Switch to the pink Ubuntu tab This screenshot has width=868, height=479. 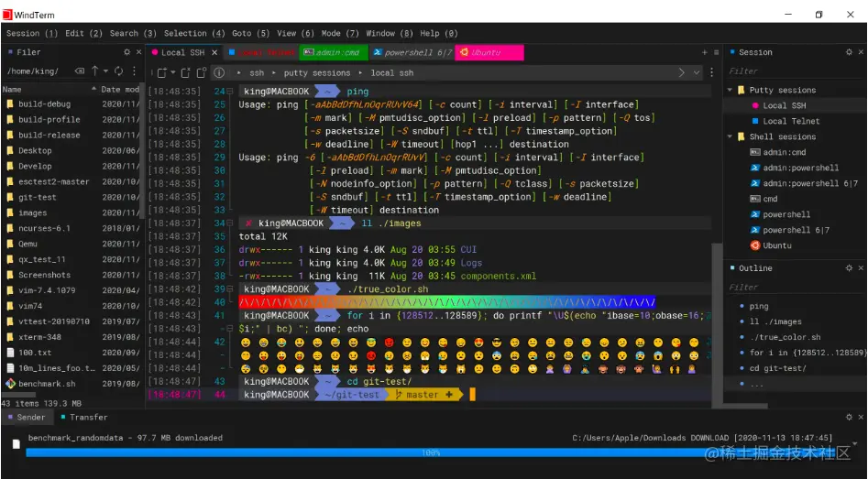tap(489, 52)
